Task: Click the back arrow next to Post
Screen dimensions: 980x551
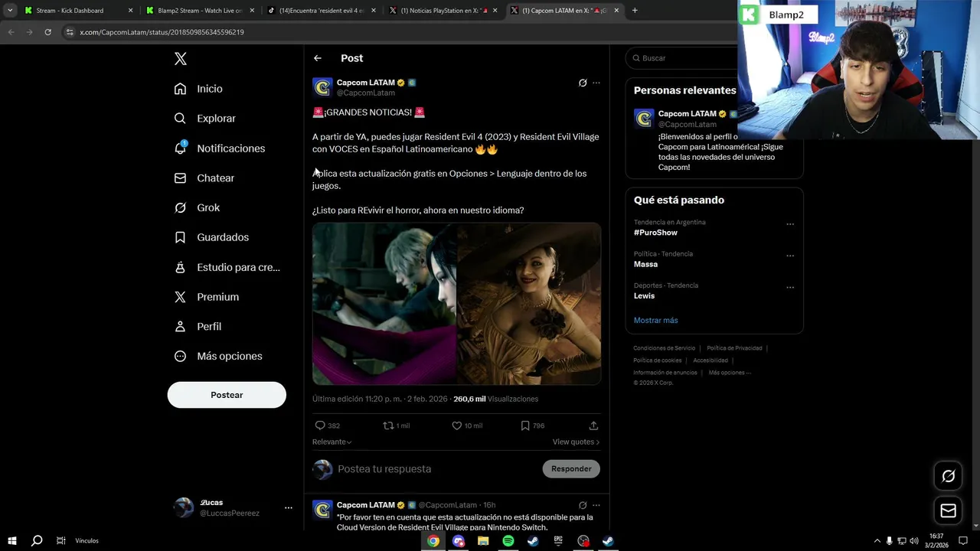Action: [x=318, y=58]
